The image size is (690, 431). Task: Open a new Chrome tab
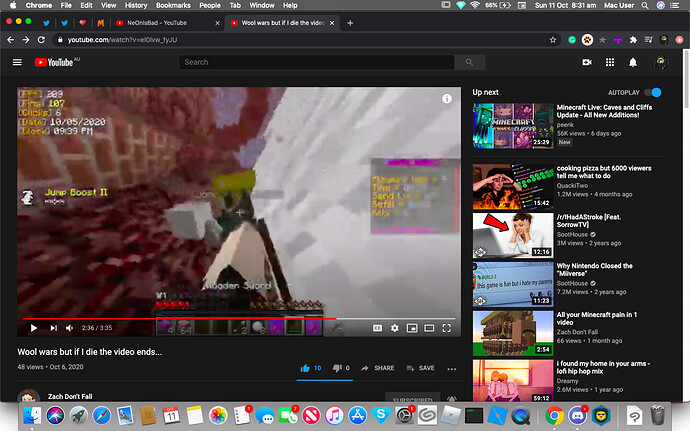[x=350, y=23]
